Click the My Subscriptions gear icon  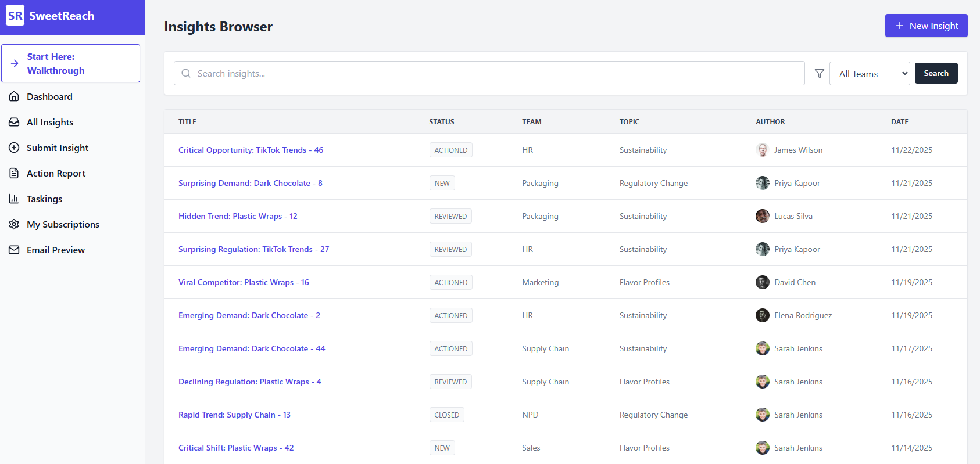coord(14,224)
